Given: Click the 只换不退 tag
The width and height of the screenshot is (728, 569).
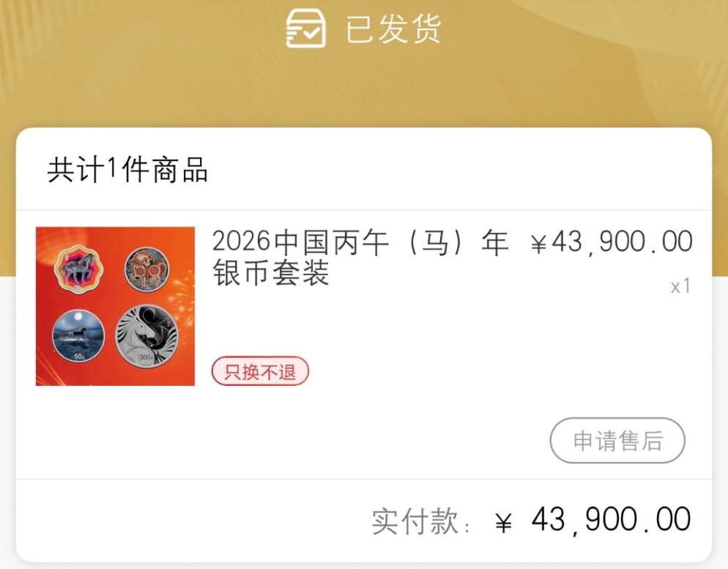Looking at the screenshot, I should tap(260, 371).
